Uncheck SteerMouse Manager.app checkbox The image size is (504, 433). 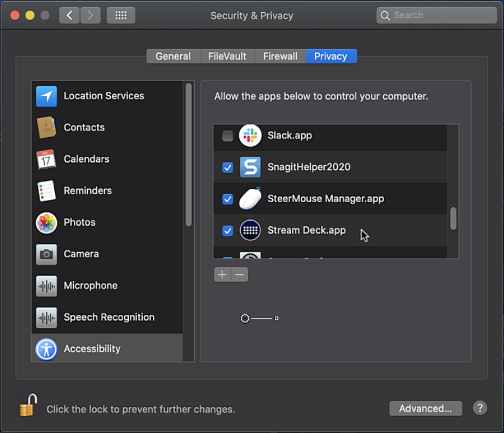[227, 199]
